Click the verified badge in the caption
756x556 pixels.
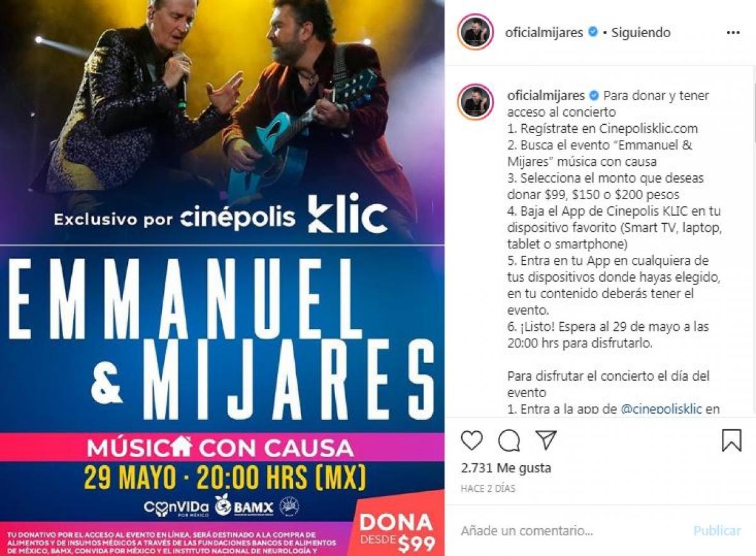click(x=592, y=96)
